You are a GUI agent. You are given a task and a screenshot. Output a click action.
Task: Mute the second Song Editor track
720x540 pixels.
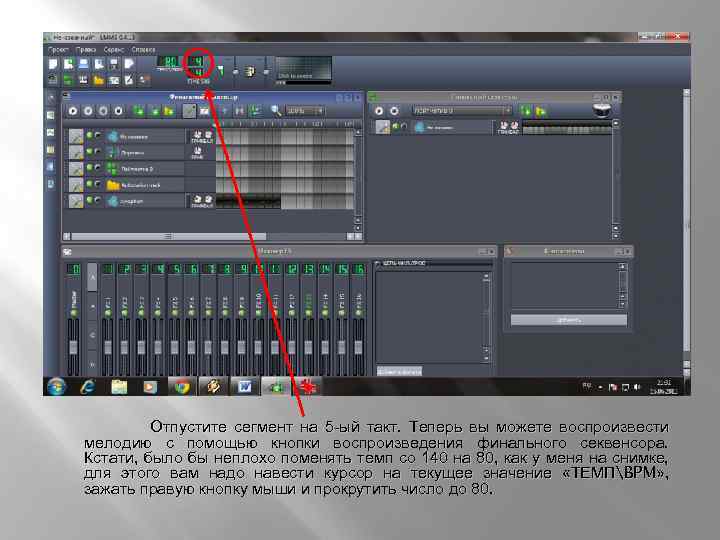click(90, 151)
